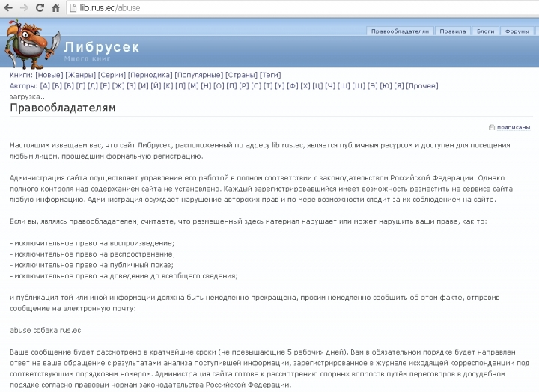The image size is (539, 392).
Task: Open the Прочее authors link
Action: (x=422, y=86)
